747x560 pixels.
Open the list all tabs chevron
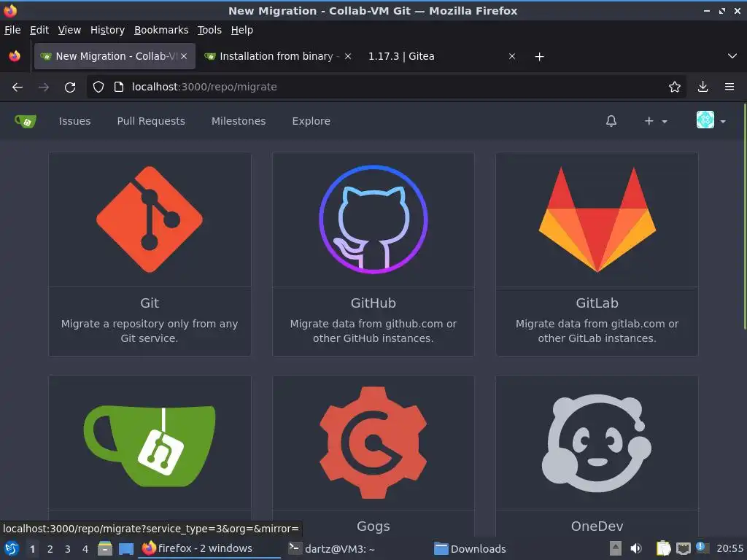point(732,56)
